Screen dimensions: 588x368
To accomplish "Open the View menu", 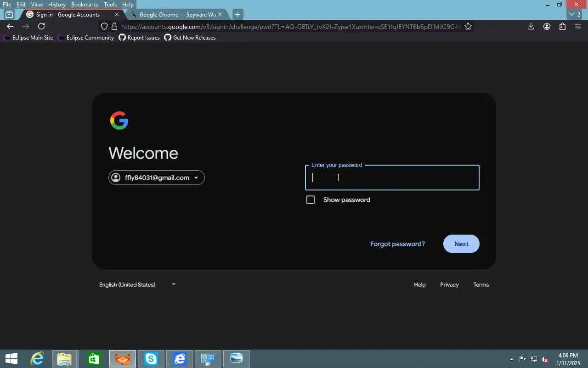I will click(x=37, y=5).
